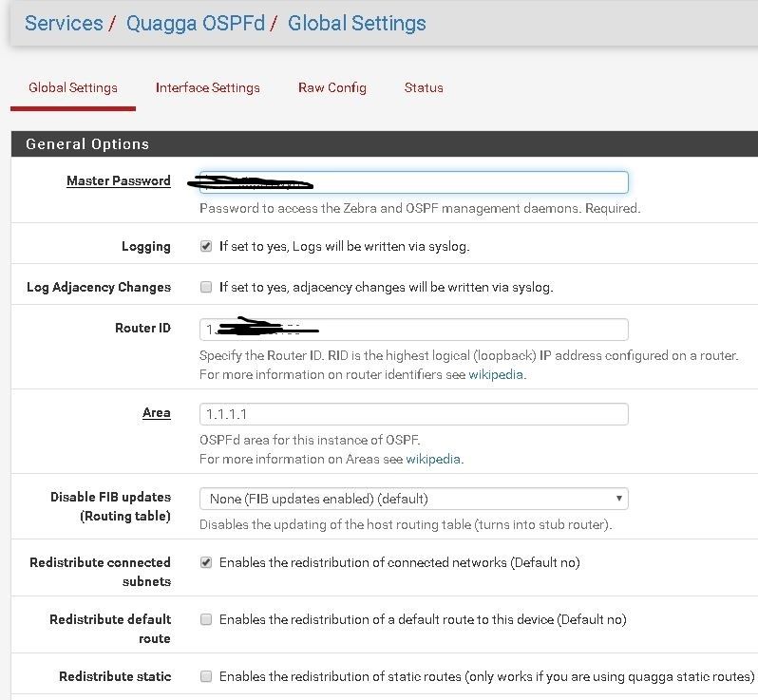This screenshot has height=700, width=758.
Task: Click the 'Disable FIB updates (Routing table)' label
Action: pos(111,506)
